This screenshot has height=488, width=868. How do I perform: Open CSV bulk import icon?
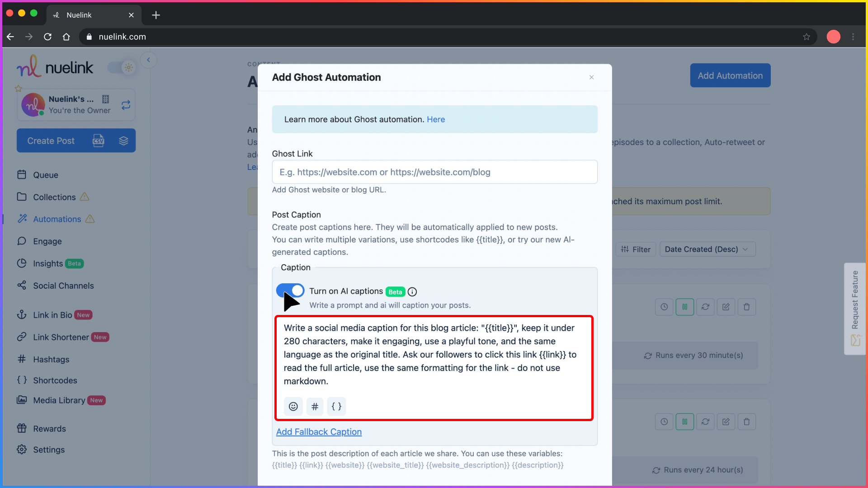click(x=98, y=141)
